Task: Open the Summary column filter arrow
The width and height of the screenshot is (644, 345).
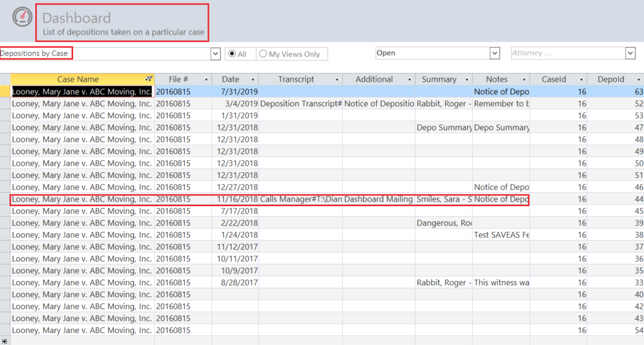Action: tap(467, 80)
